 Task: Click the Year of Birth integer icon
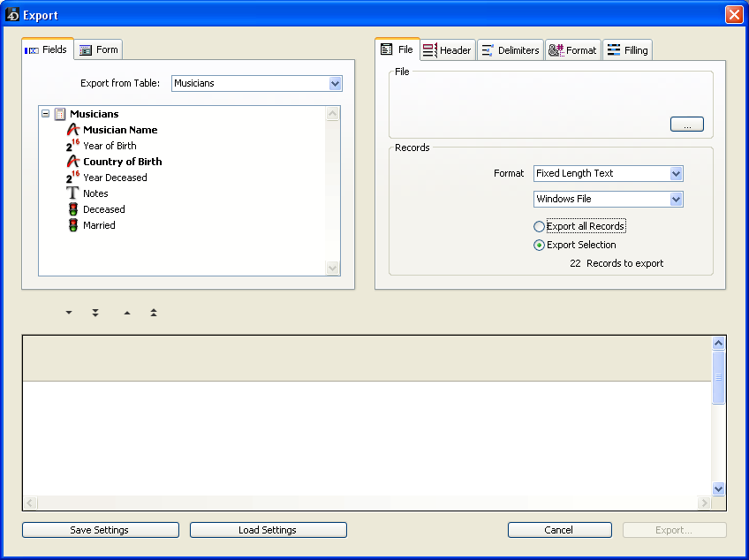coord(72,146)
